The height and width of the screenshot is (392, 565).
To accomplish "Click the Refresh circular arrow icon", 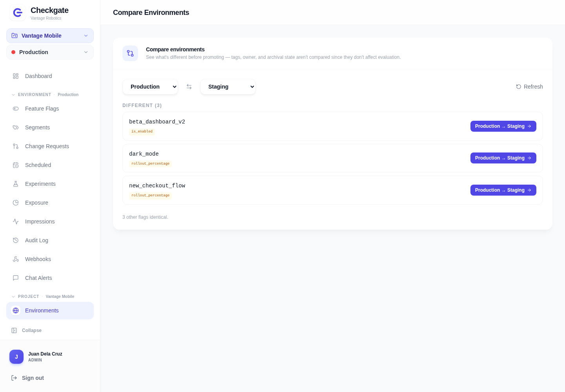I will tap(519, 87).
